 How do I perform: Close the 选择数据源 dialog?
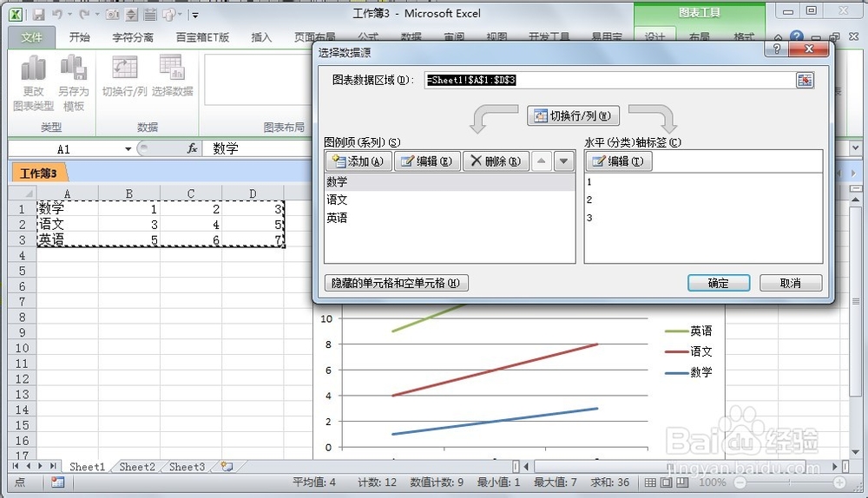(808, 49)
